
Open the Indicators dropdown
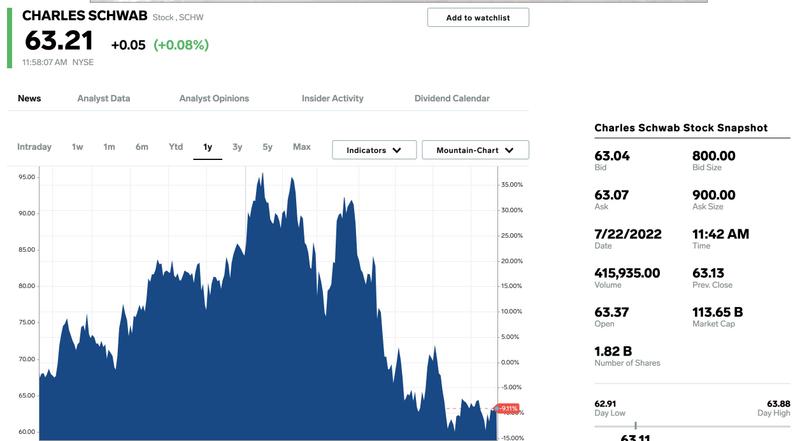point(374,150)
